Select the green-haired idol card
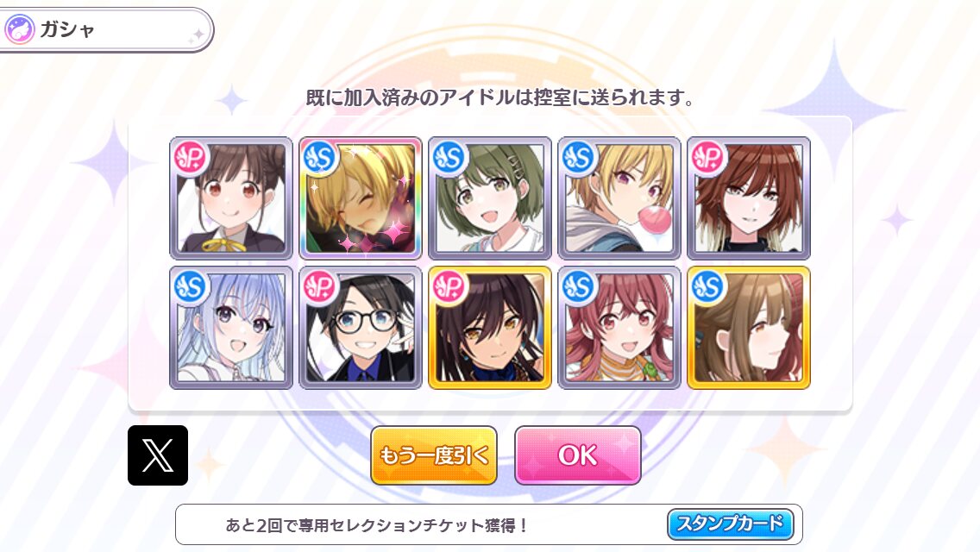980x552 pixels. pyautogui.click(x=490, y=198)
